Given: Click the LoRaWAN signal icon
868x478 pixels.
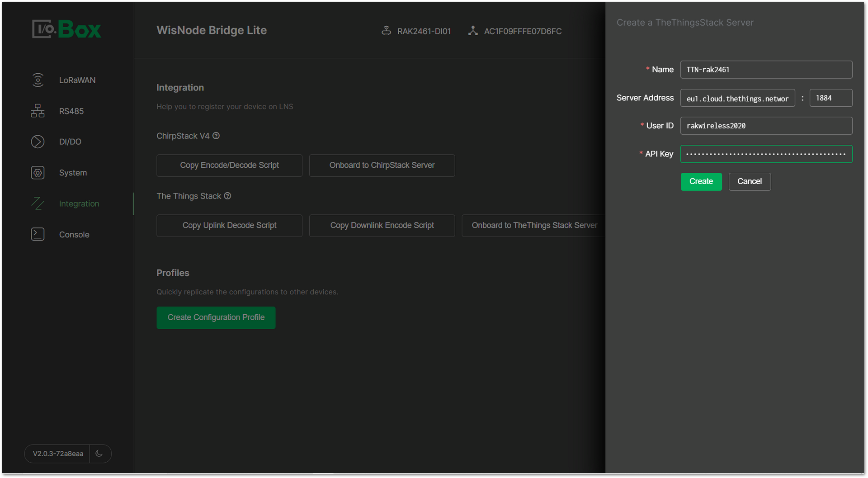Looking at the screenshot, I should (38, 80).
